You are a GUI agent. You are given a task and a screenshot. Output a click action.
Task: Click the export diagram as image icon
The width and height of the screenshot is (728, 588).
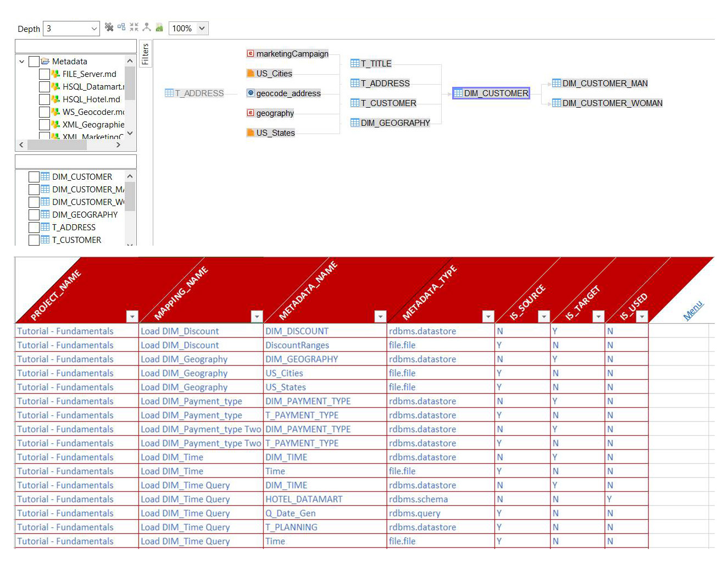pyautogui.click(x=159, y=27)
